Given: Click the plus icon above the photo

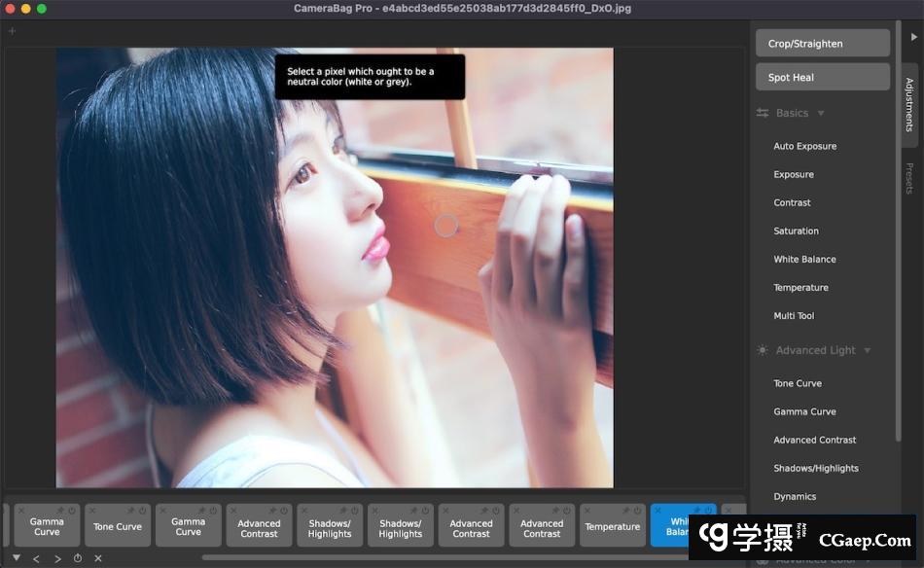Looking at the screenshot, I should [x=12, y=31].
